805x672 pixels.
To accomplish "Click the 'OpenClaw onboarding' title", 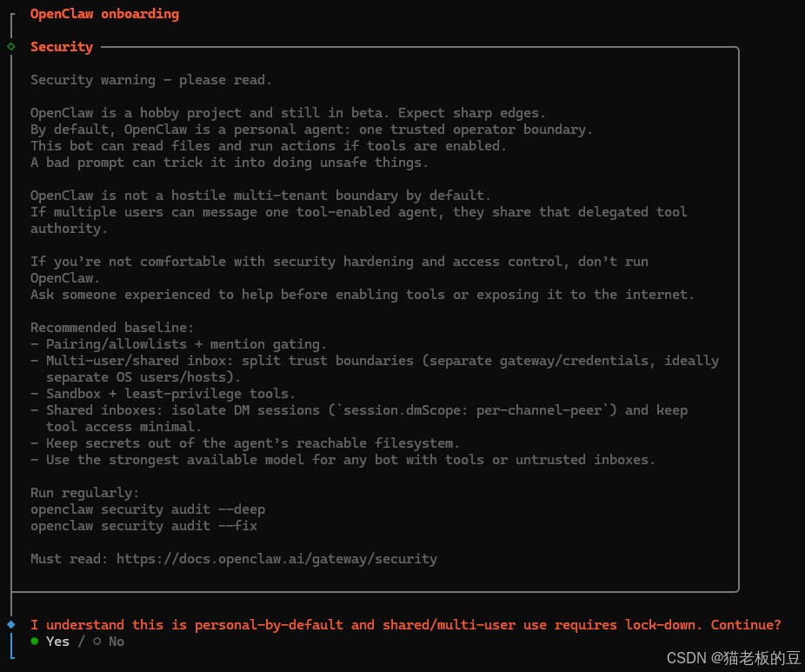I will pyautogui.click(x=104, y=14).
